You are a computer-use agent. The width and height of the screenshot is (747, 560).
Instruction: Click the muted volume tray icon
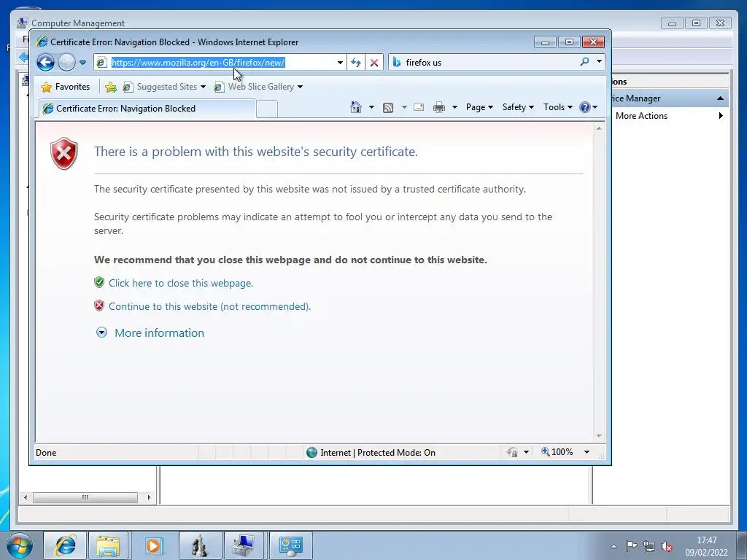(667, 546)
